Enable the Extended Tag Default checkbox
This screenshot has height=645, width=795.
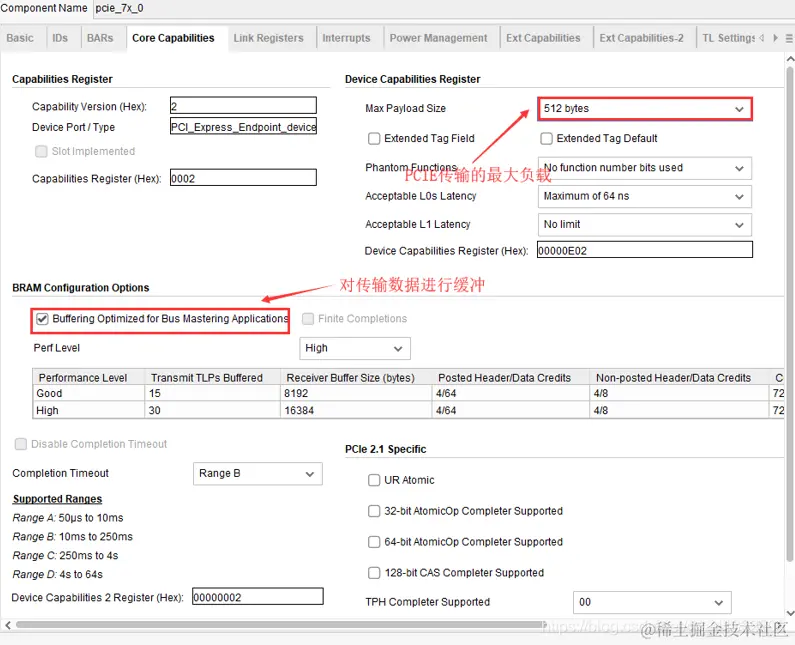pyautogui.click(x=547, y=138)
